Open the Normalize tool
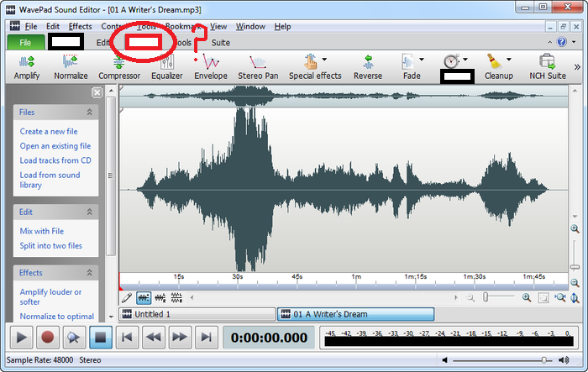This screenshot has height=372, width=588. click(71, 67)
